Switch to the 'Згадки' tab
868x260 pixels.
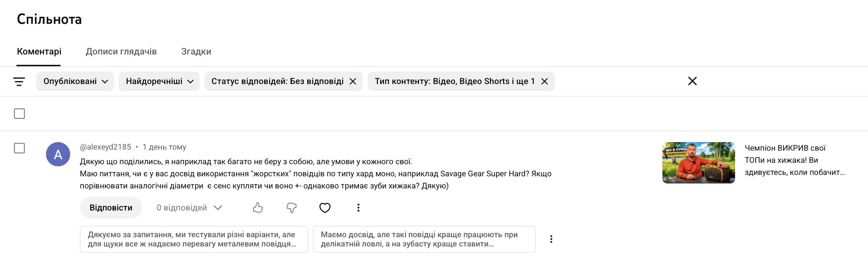(x=196, y=52)
